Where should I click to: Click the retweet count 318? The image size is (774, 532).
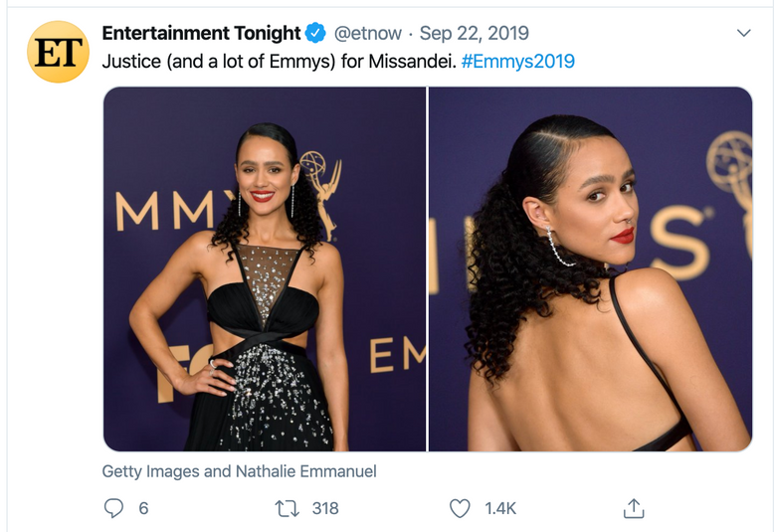pyautogui.click(x=325, y=508)
